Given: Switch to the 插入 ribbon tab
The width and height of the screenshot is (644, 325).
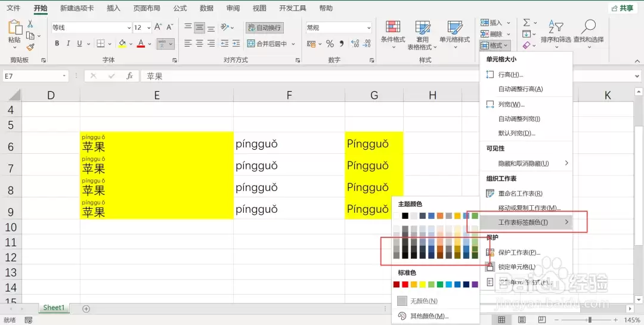Looking at the screenshot, I should (x=113, y=8).
